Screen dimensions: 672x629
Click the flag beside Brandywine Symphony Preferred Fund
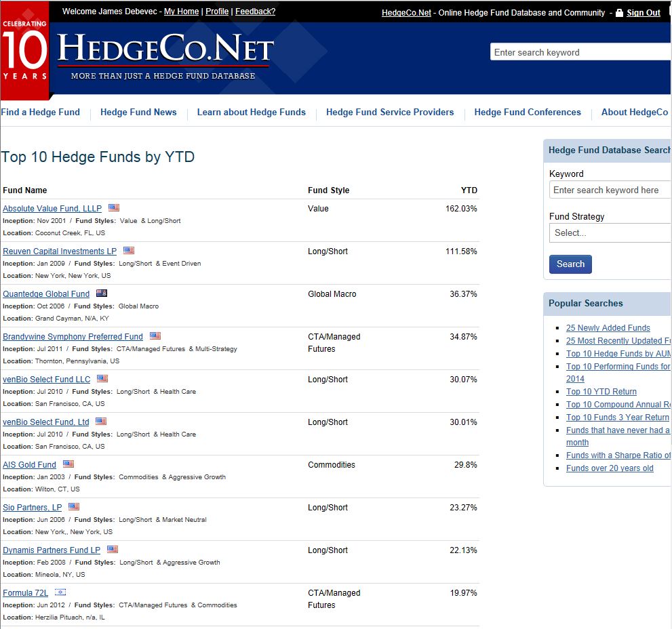click(155, 336)
